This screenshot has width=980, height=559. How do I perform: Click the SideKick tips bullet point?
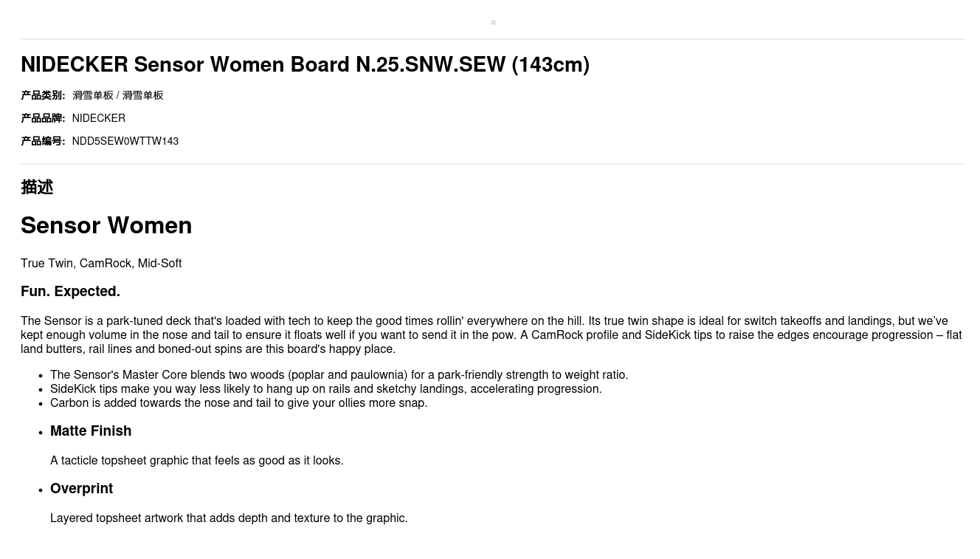point(325,389)
